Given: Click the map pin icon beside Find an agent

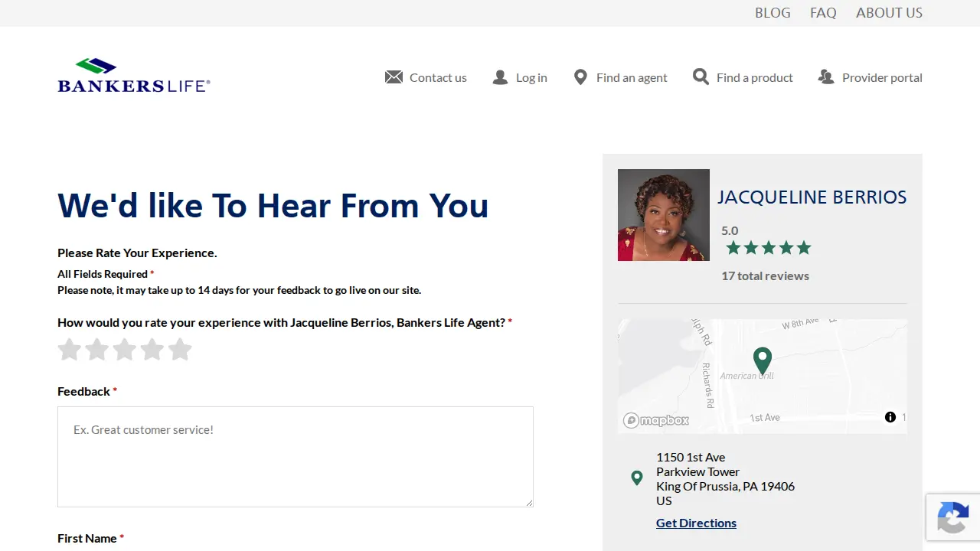Looking at the screenshot, I should point(580,77).
